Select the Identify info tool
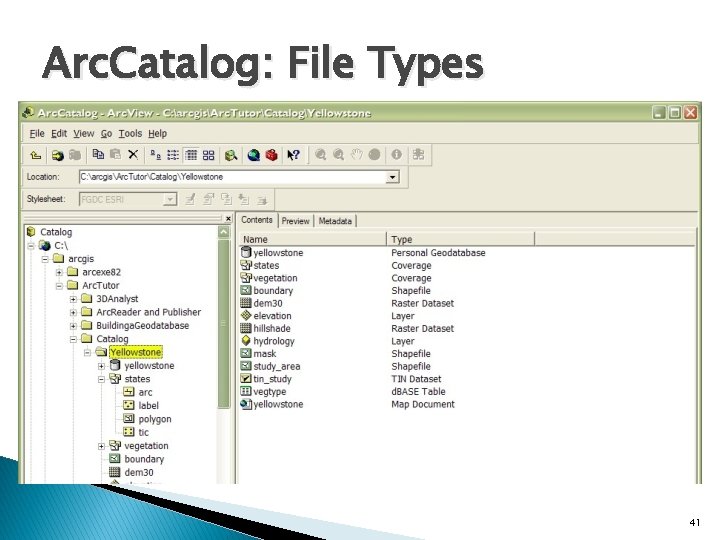This screenshot has height=540, width=720. pyautogui.click(x=397, y=155)
